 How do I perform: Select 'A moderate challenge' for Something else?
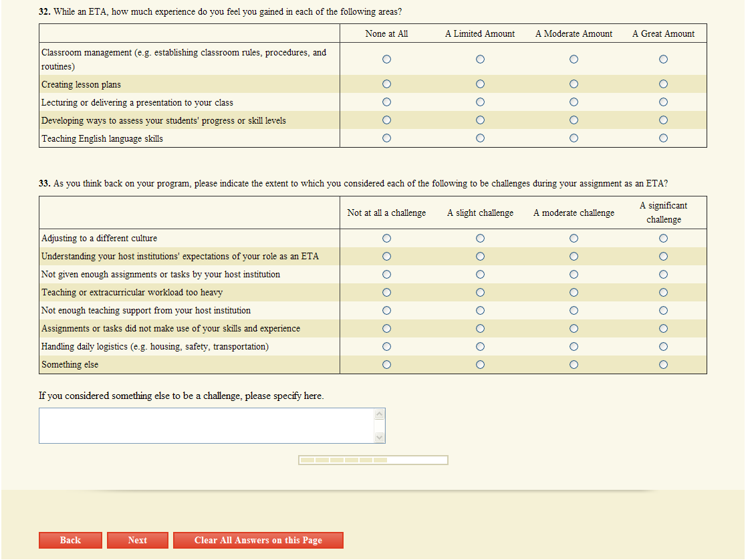pos(574,365)
